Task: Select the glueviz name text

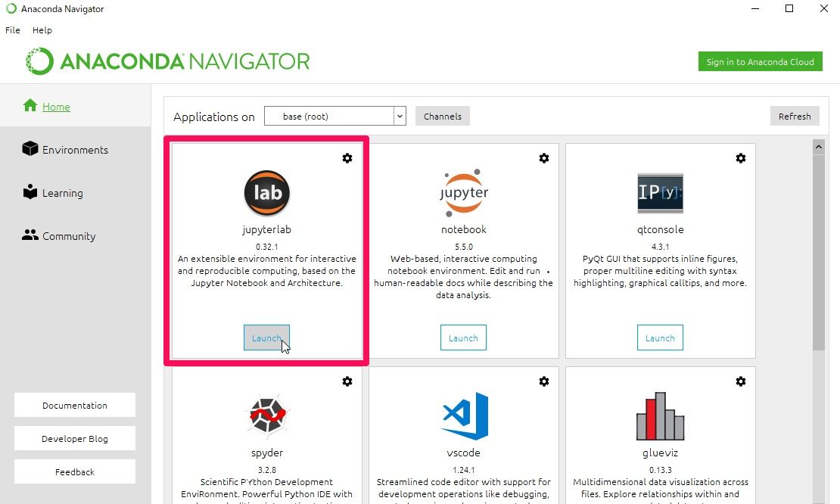Action: (660, 453)
